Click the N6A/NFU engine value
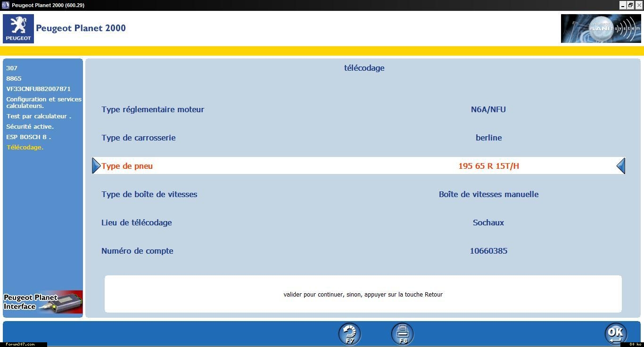The width and height of the screenshot is (644, 347). point(488,109)
